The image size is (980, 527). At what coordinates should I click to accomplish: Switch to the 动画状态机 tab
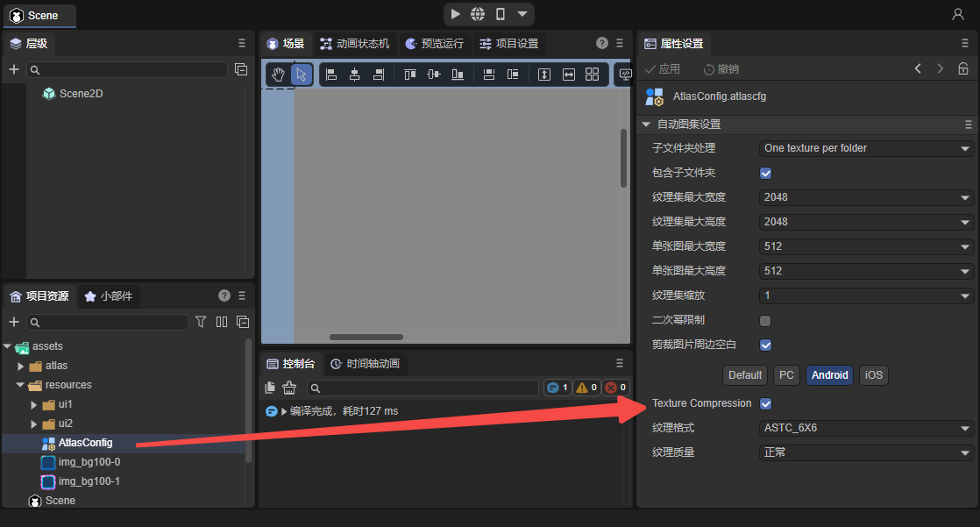coord(354,43)
